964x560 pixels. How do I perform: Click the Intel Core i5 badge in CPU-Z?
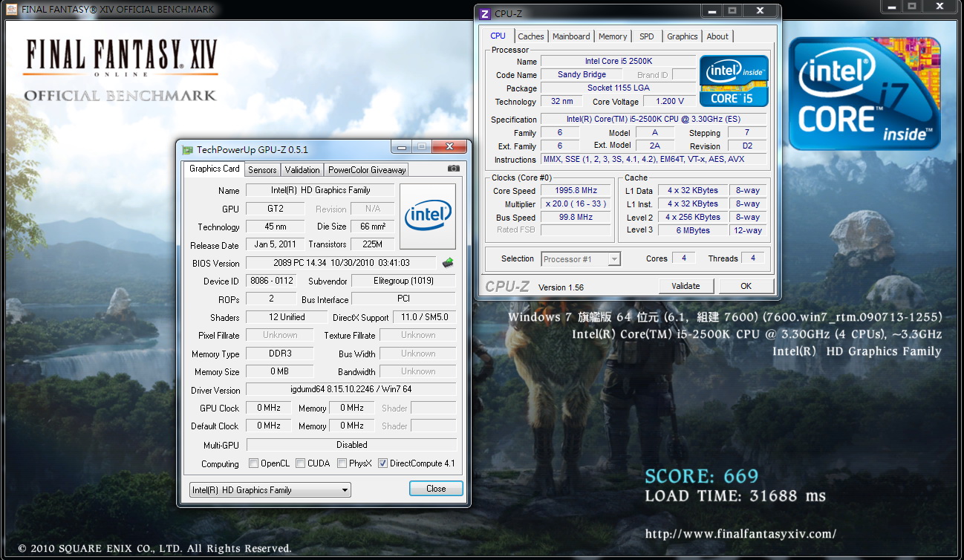click(734, 81)
